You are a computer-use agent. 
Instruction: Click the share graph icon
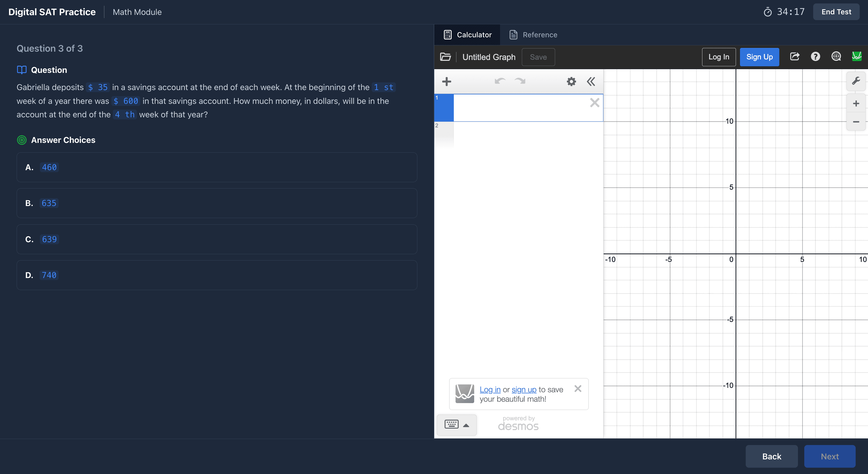tap(795, 57)
